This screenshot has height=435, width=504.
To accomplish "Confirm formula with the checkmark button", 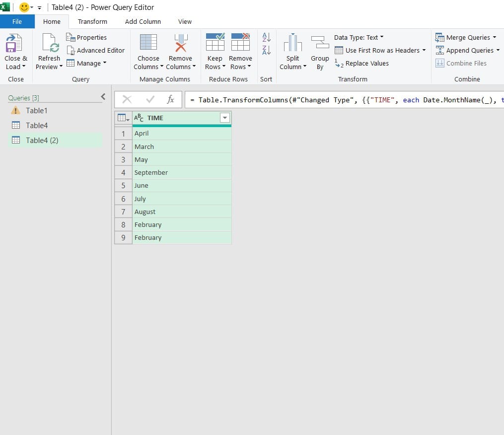I will tap(150, 100).
